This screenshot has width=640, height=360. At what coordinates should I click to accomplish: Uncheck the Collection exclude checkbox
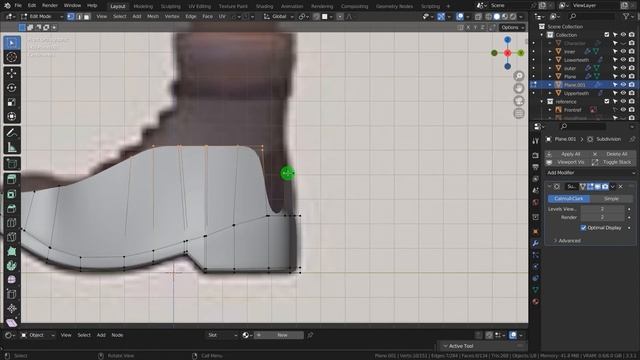click(x=607, y=35)
